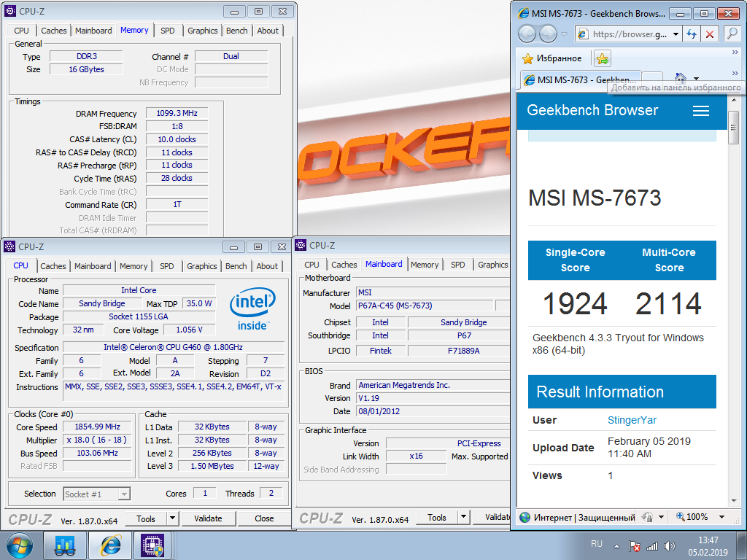Click the search magnifier icon in IE

731,34
